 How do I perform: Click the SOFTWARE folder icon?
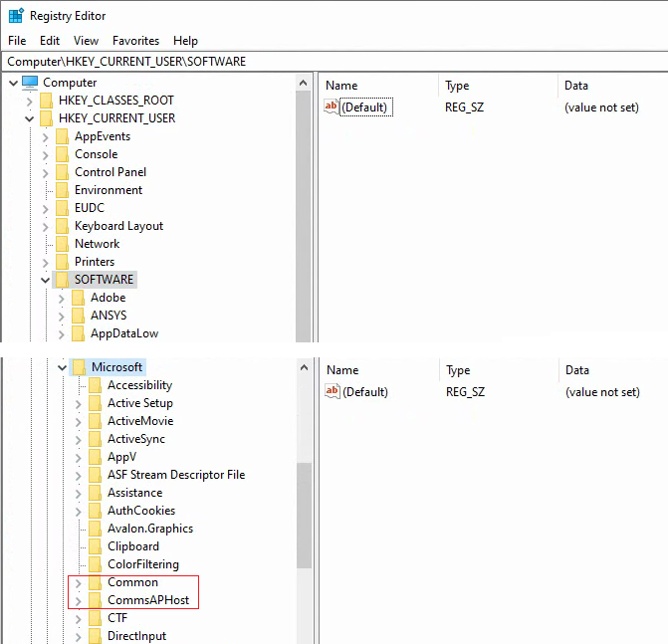(x=62, y=280)
